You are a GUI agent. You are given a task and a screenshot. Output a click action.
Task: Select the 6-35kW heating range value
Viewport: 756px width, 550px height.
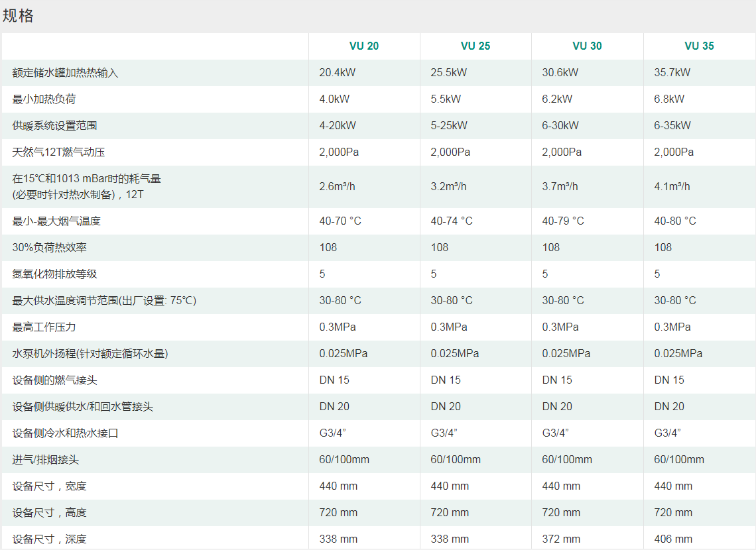click(x=672, y=125)
